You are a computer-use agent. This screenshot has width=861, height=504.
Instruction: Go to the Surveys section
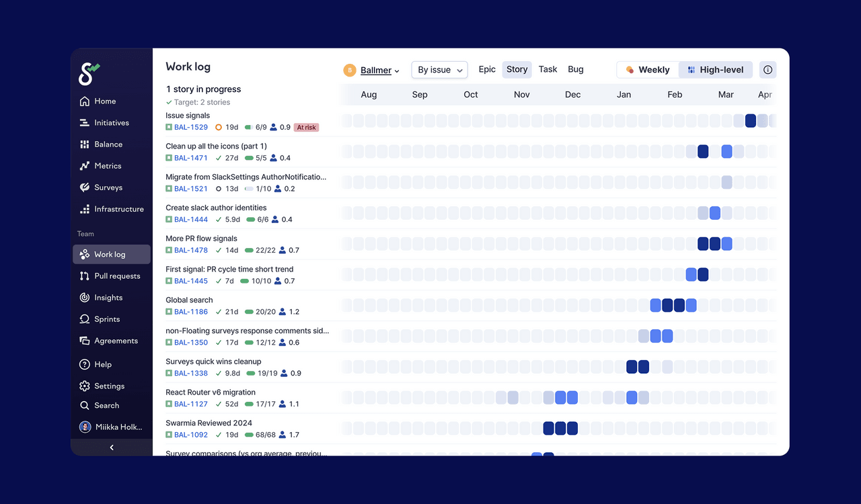(x=108, y=187)
